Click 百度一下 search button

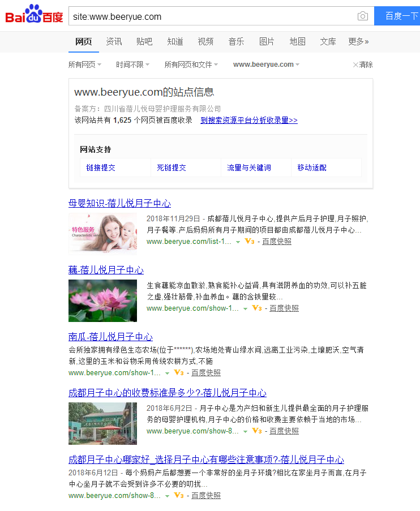point(397,16)
